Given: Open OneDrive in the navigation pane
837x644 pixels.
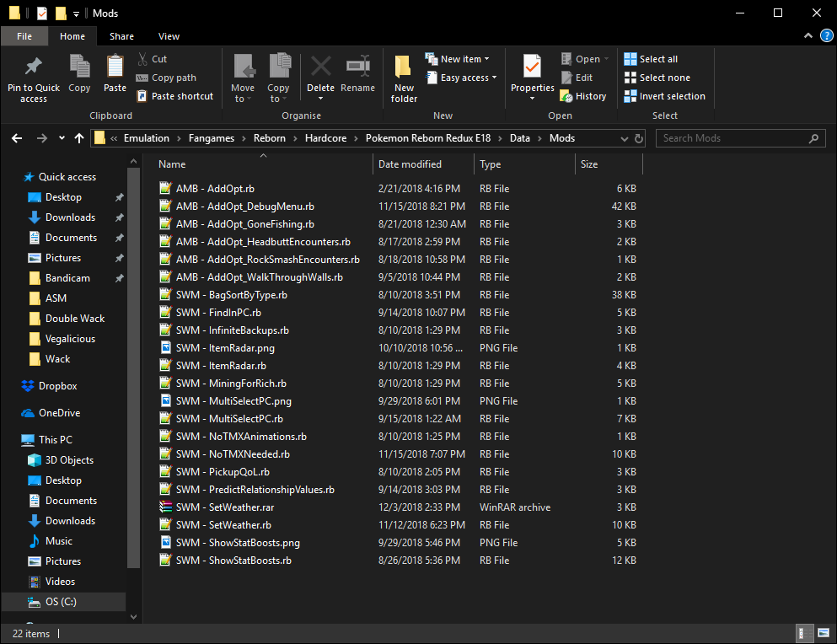Looking at the screenshot, I should pyautogui.click(x=51, y=413).
